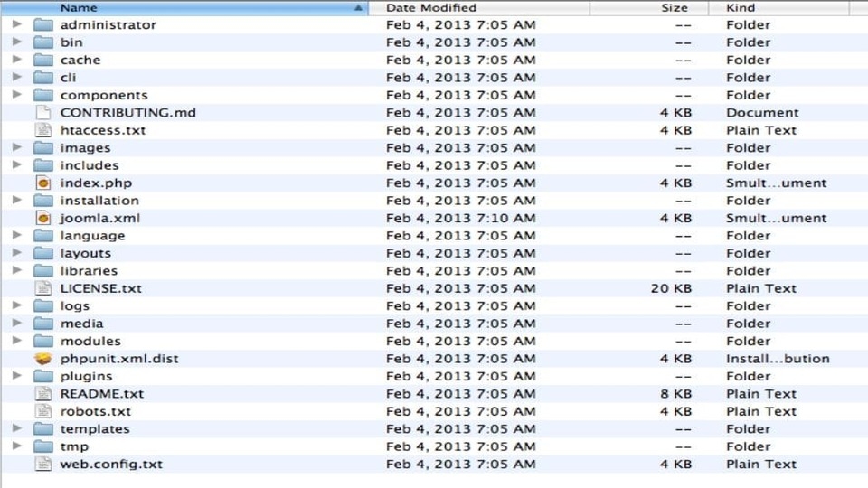
Task: Select the web.config.txt file icon
Action: [43, 465]
